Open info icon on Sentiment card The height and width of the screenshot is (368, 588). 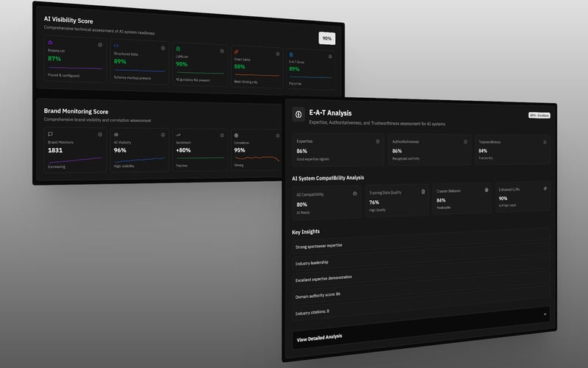(x=222, y=135)
